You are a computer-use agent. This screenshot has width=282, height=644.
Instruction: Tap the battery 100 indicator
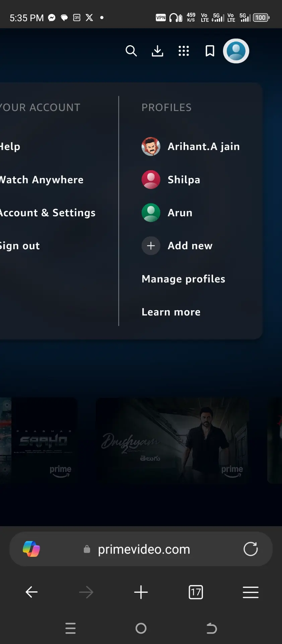tap(261, 17)
